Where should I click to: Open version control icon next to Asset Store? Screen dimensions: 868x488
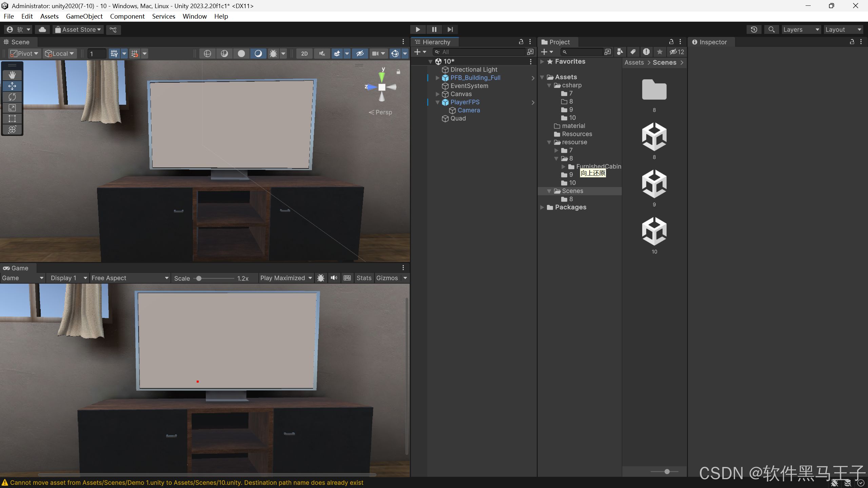(113, 29)
